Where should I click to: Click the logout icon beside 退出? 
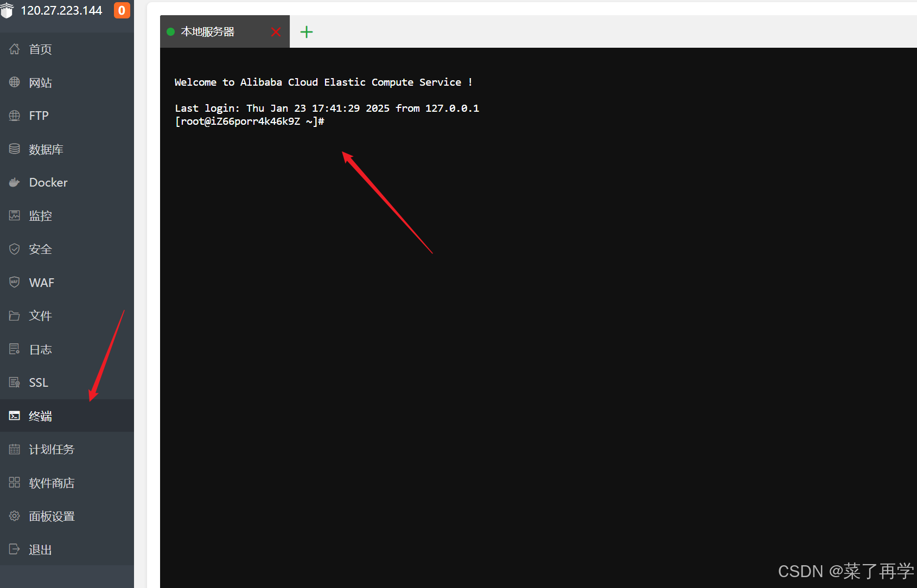point(15,549)
